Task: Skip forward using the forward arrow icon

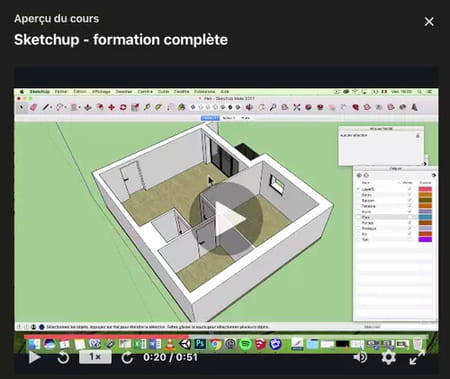Action: 127,358
